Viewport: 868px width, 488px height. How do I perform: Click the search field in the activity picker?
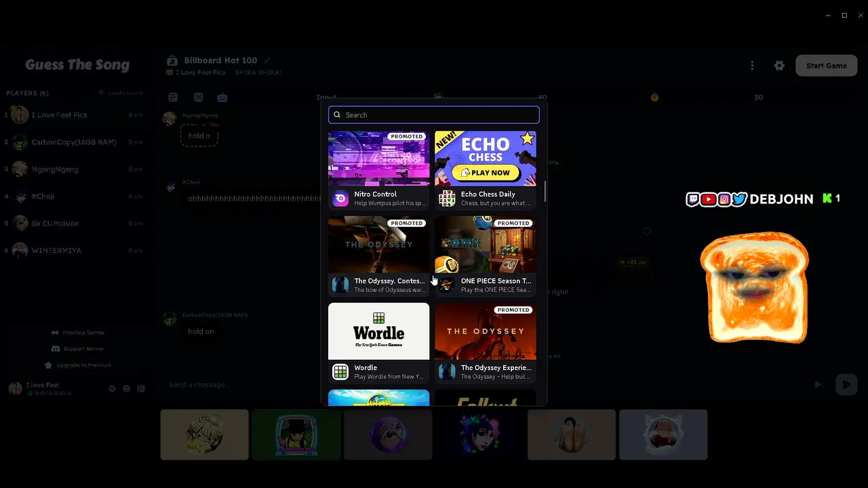coord(434,115)
